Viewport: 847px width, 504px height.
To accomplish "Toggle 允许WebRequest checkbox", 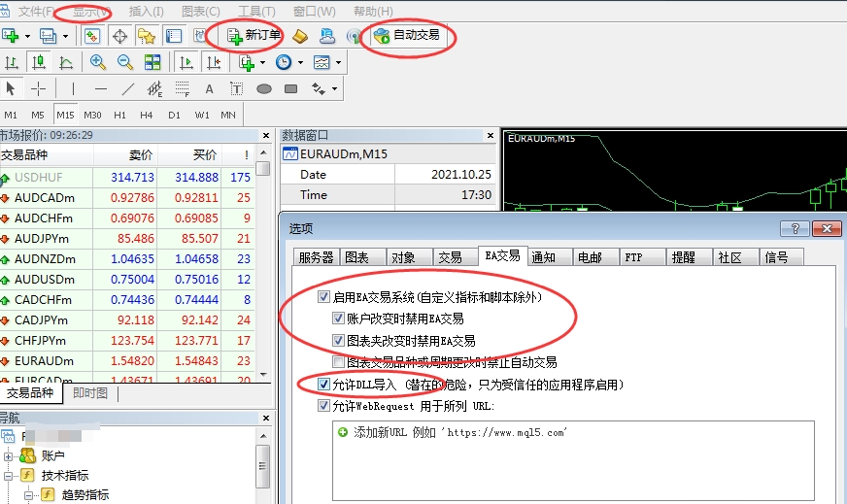I will coord(323,405).
